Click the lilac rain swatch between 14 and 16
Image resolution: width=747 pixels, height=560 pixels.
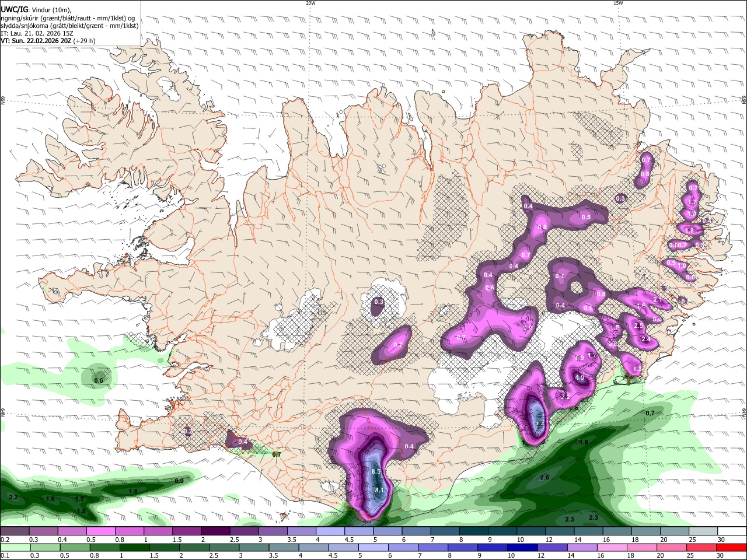582,548
